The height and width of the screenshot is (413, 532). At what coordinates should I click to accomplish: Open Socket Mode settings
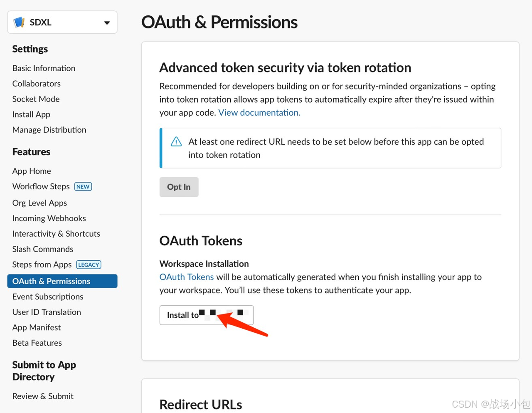tap(36, 99)
